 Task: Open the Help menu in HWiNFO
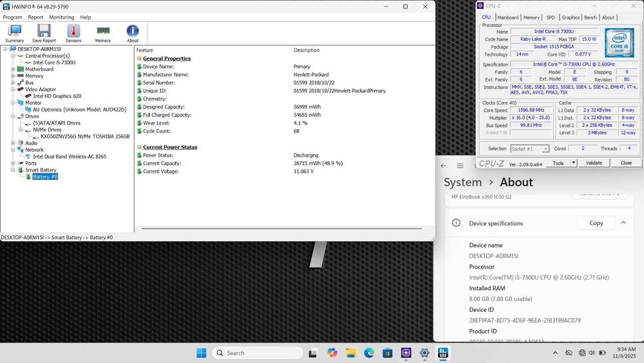(x=86, y=17)
